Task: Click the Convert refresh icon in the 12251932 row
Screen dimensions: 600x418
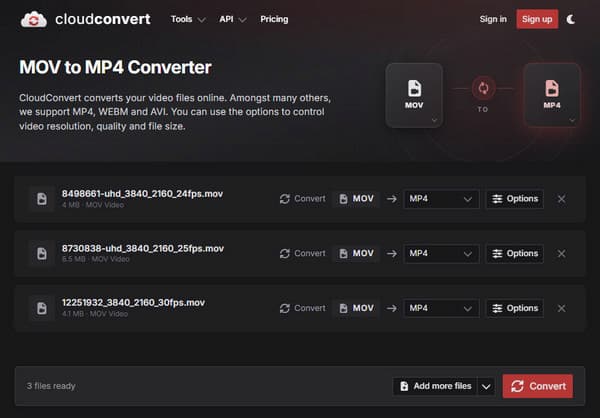Action: pyautogui.click(x=284, y=308)
